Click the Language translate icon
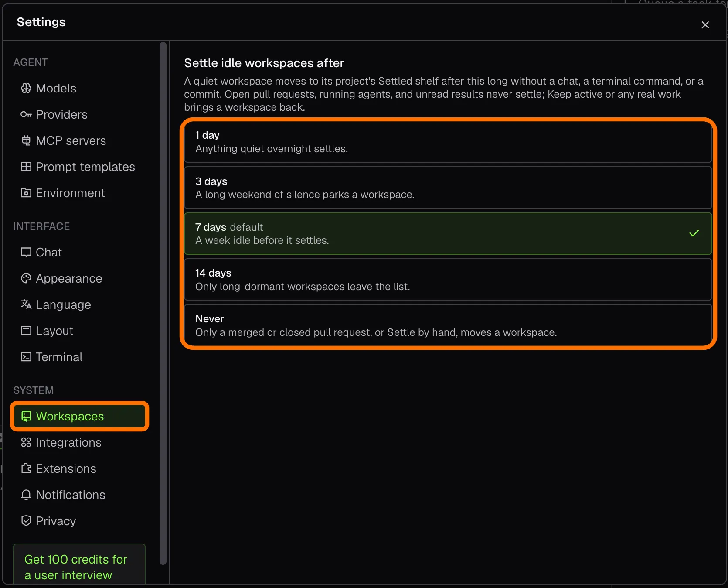Image resolution: width=728 pixels, height=588 pixels. [x=26, y=304]
